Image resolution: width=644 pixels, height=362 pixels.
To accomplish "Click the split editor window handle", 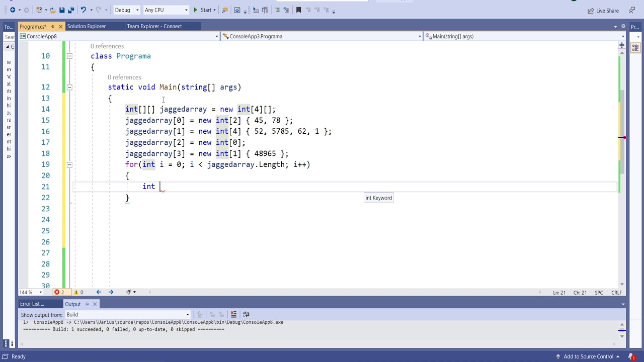I will point(622,46).
